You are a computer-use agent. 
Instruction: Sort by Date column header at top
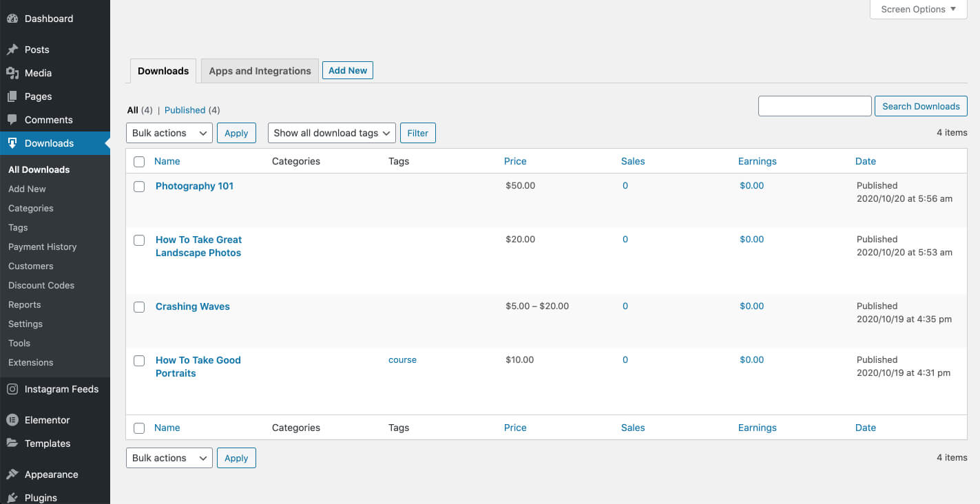tap(866, 161)
